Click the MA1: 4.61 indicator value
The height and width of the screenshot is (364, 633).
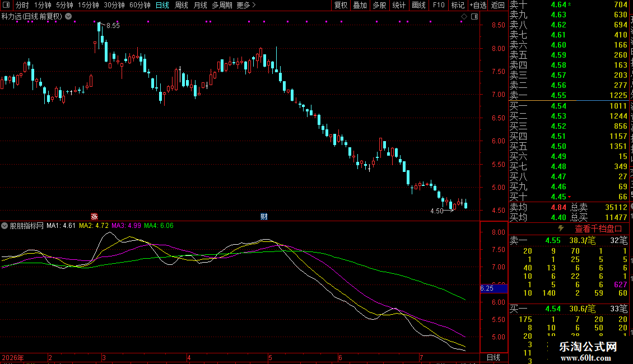click(x=61, y=226)
